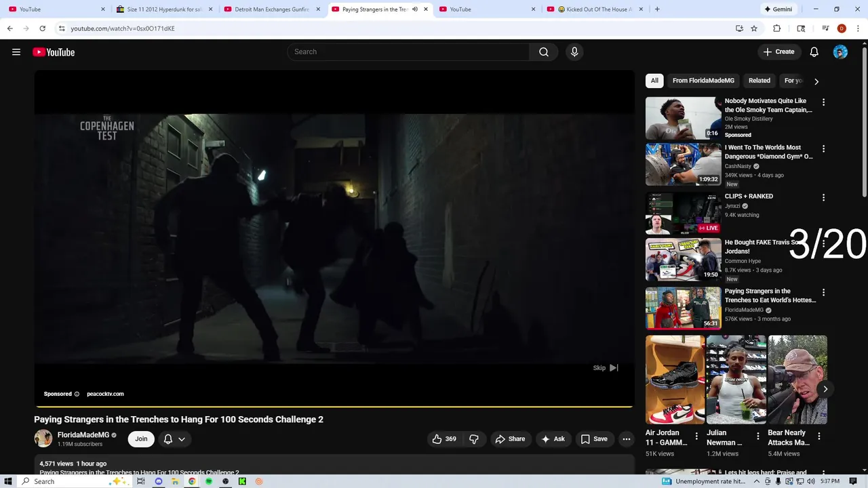868x488 pixels.
Task: Like the video with thumbs up
Action: pyautogui.click(x=444, y=439)
